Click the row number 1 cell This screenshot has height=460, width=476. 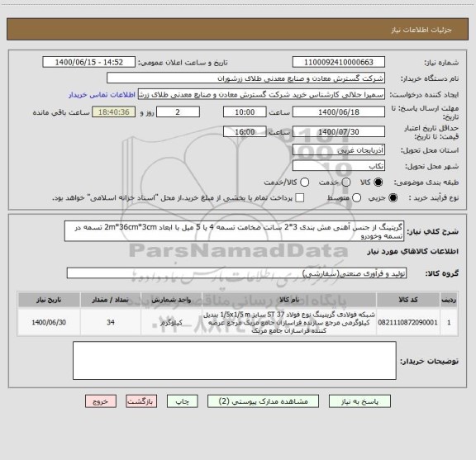449,322
